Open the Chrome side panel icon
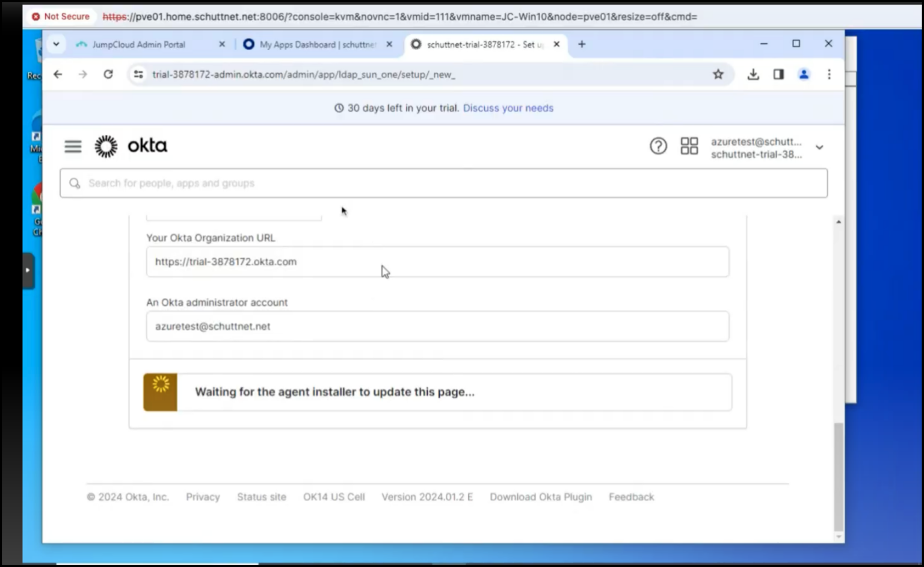Viewport: 924px width, 567px height. pyautogui.click(x=778, y=74)
